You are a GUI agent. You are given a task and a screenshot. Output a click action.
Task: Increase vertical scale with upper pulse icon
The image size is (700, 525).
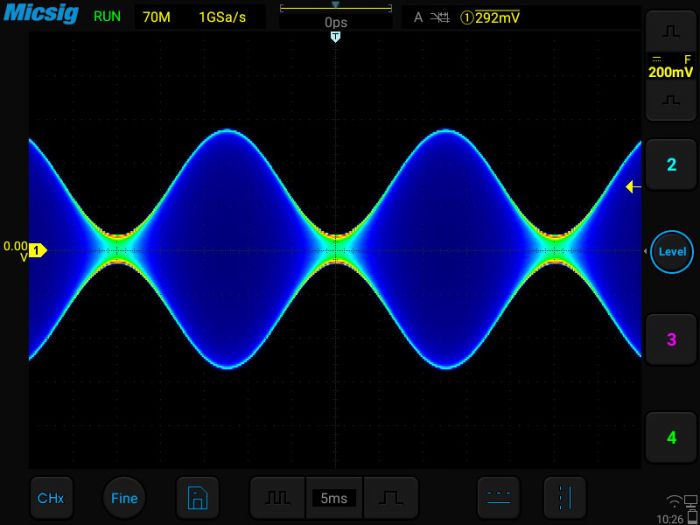coord(671,31)
